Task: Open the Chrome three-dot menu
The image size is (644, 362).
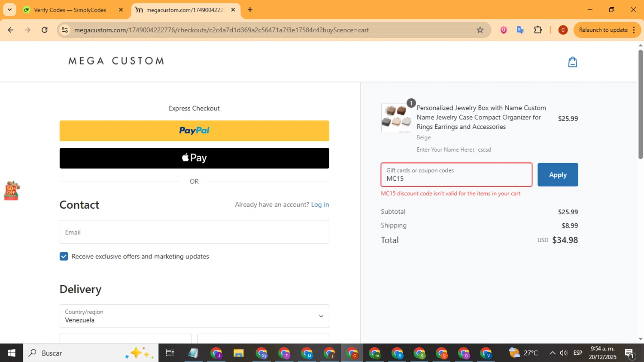Action: pos(634,30)
